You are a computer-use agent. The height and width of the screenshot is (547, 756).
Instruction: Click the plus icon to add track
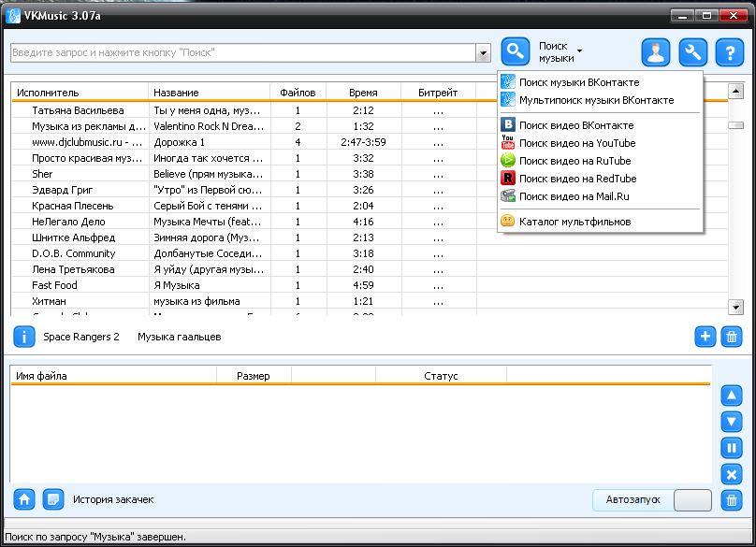[705, 337]
